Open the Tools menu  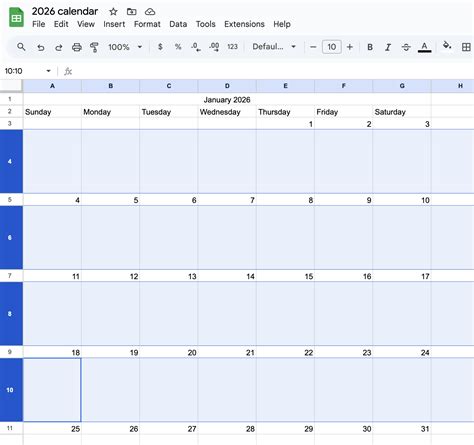pyautogui.click(x=206, y=24)
